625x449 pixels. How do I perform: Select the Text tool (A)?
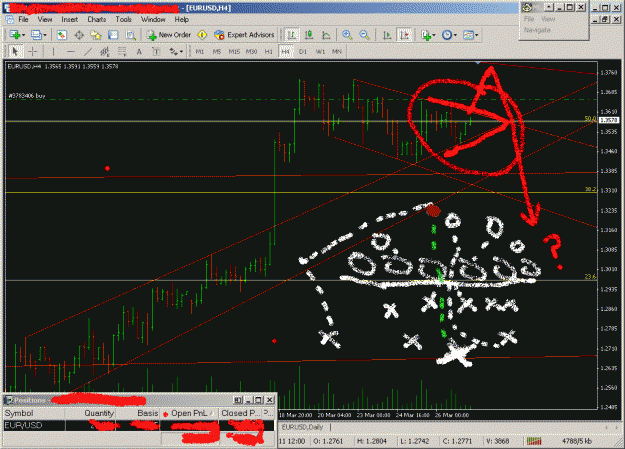[x=139, y=51]
